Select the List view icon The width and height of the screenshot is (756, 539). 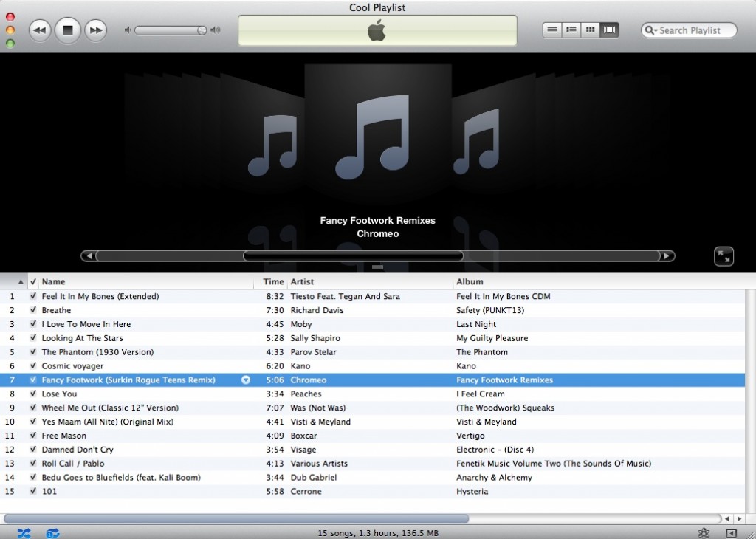552,30
